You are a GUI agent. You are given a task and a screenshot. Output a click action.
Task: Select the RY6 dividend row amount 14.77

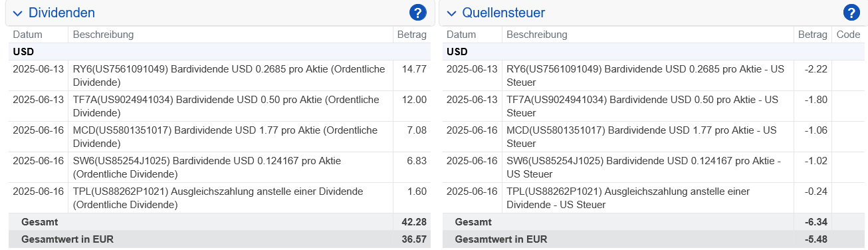(415, 69)
